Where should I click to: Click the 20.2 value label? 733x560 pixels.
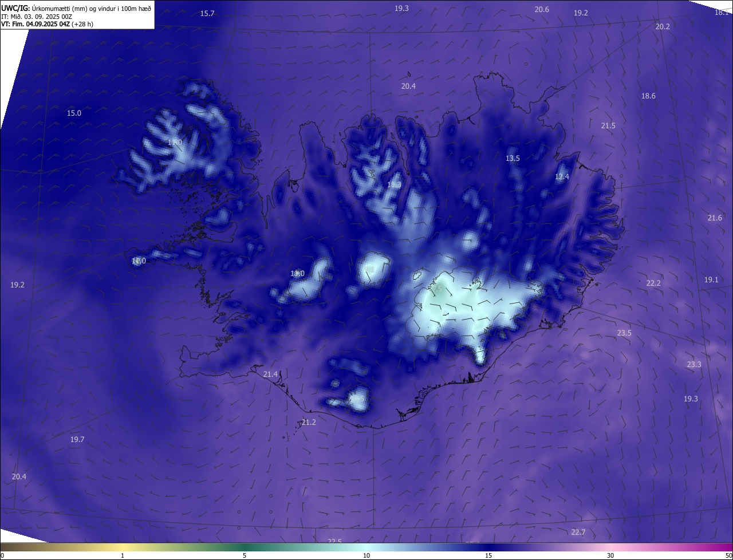[x=663, y=26]
